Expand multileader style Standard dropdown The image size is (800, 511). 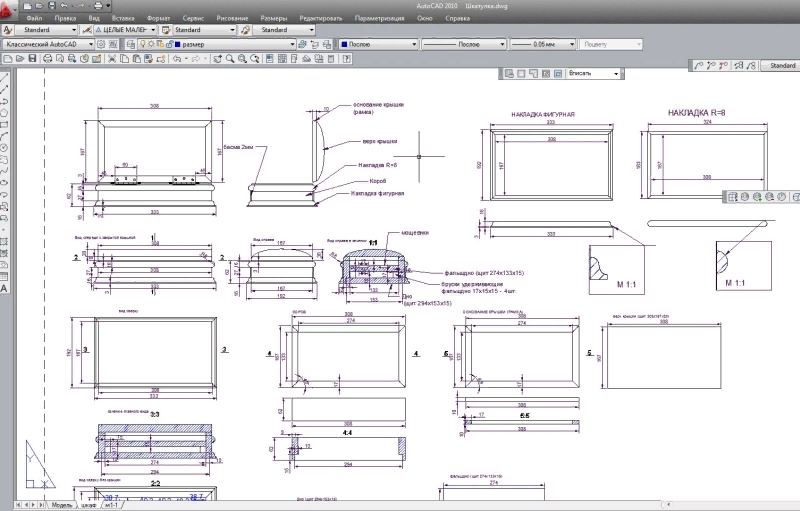click(311, 30)
